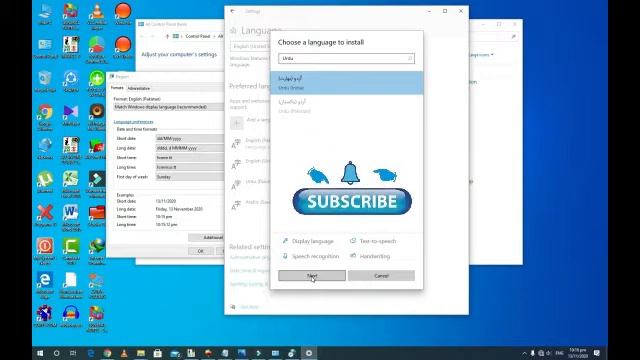Image resolution: width=640 pixels, height=360 pixels.
Task: Click OK in the Region dialog
Action: click(200, 251)
